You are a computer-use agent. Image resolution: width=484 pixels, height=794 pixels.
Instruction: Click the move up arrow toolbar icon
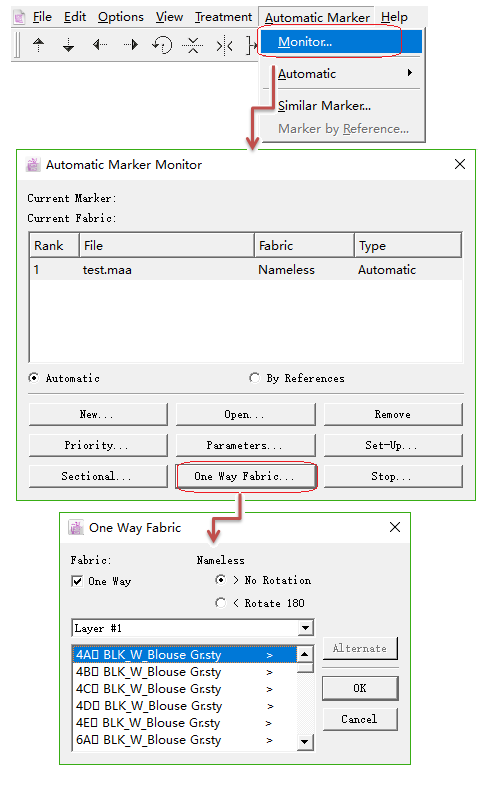[x=38, y=45]
